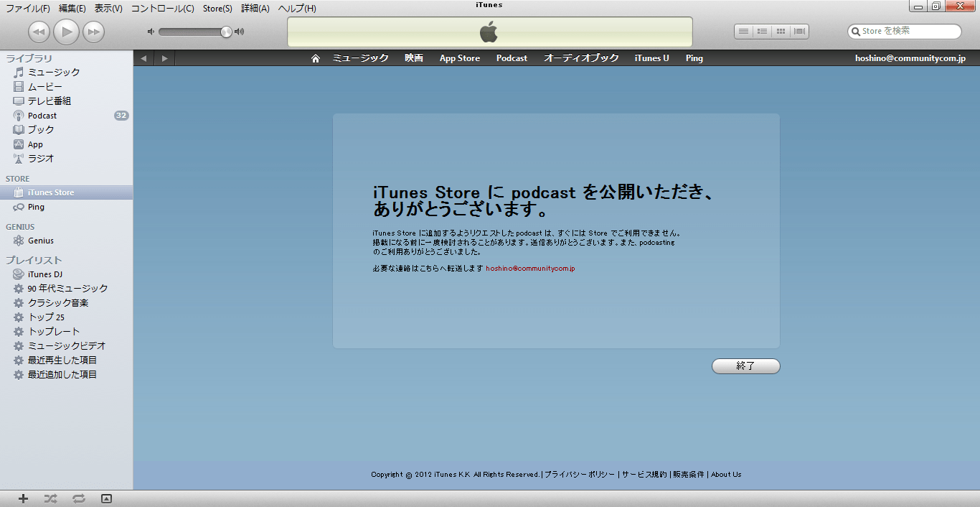Open the 最近追加した項目 playlist
The width and height of the screenshot is (980, 507).
66,374
